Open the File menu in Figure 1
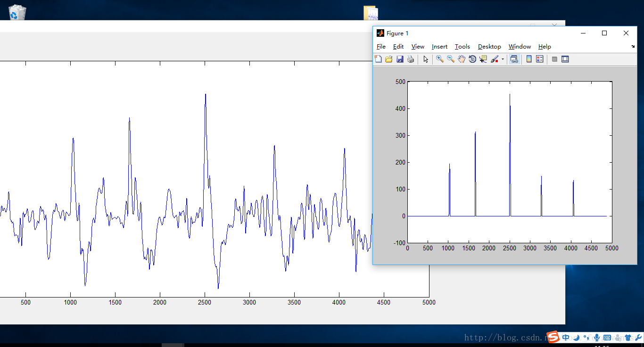The width and height of the screenshot is (644, 347). tap(381, 47)
